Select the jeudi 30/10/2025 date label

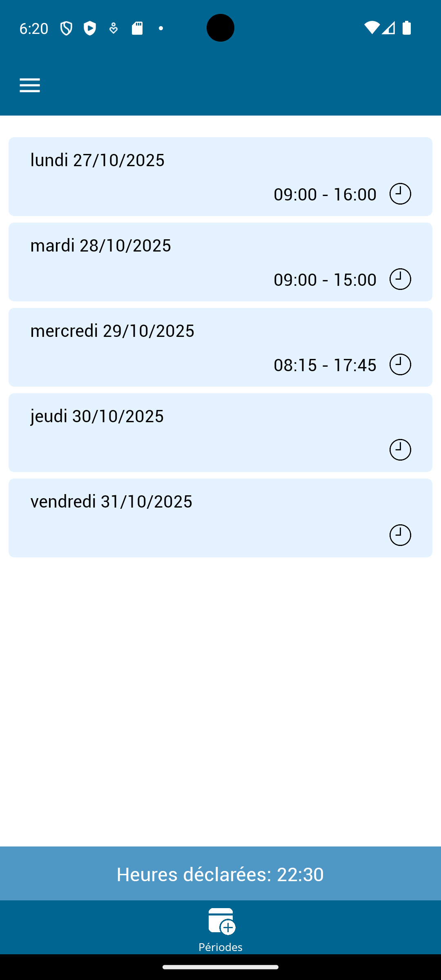coord(97,416)
